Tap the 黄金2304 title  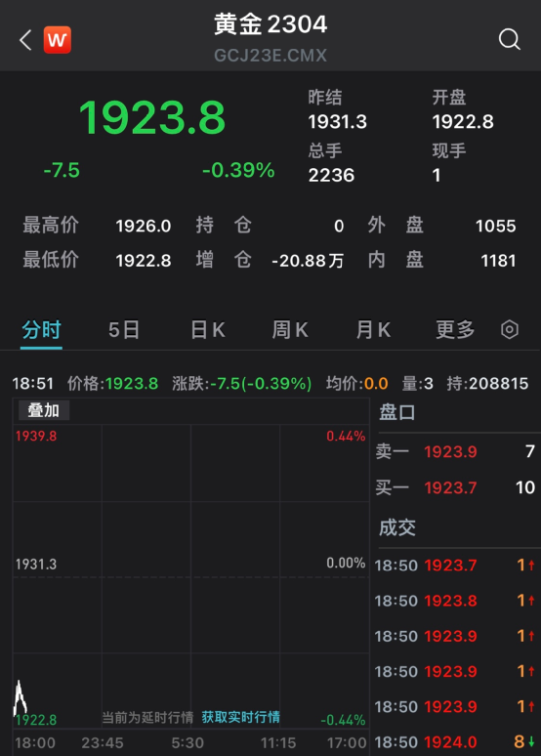click(270, 24)
